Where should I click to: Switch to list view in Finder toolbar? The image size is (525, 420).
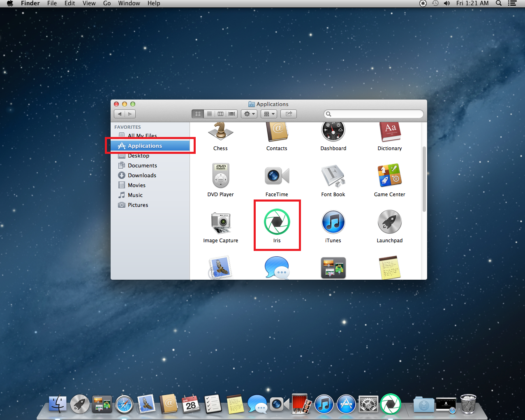click(209, 114)
